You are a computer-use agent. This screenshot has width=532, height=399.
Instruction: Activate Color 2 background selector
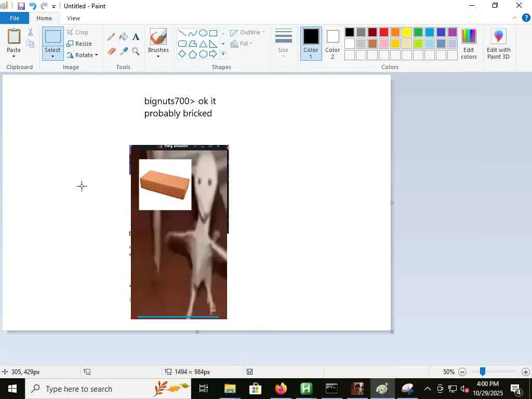332,44
